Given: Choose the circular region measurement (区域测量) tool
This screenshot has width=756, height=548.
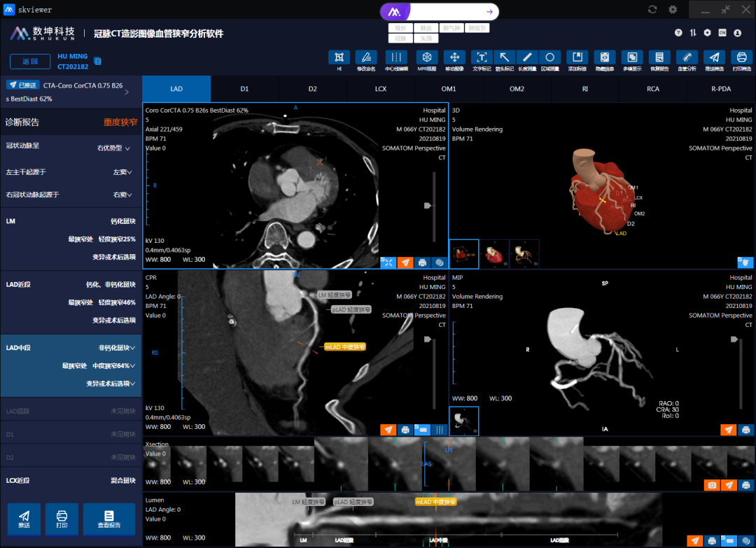Looking at the screenshot, I should (x=550, y=58).
